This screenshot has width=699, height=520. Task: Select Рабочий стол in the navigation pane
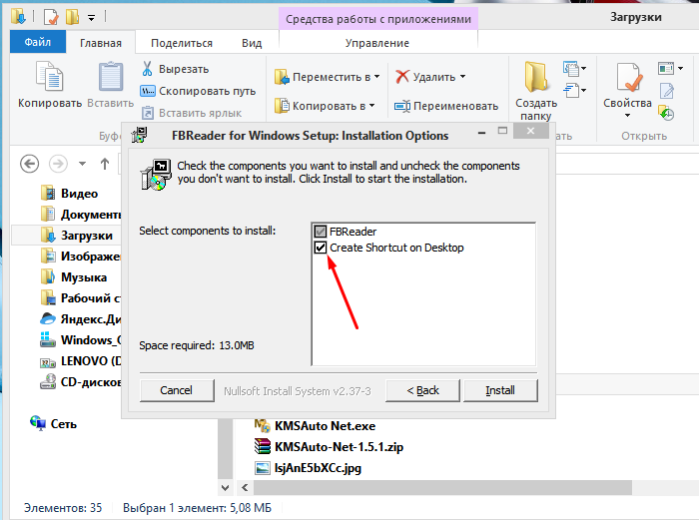point(80,298)
